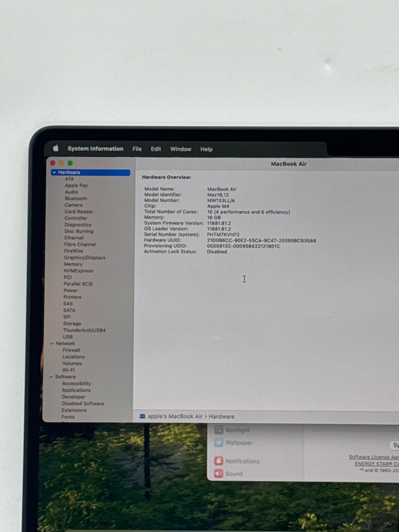Click the Spotlight settings icon

coord(219,429)
